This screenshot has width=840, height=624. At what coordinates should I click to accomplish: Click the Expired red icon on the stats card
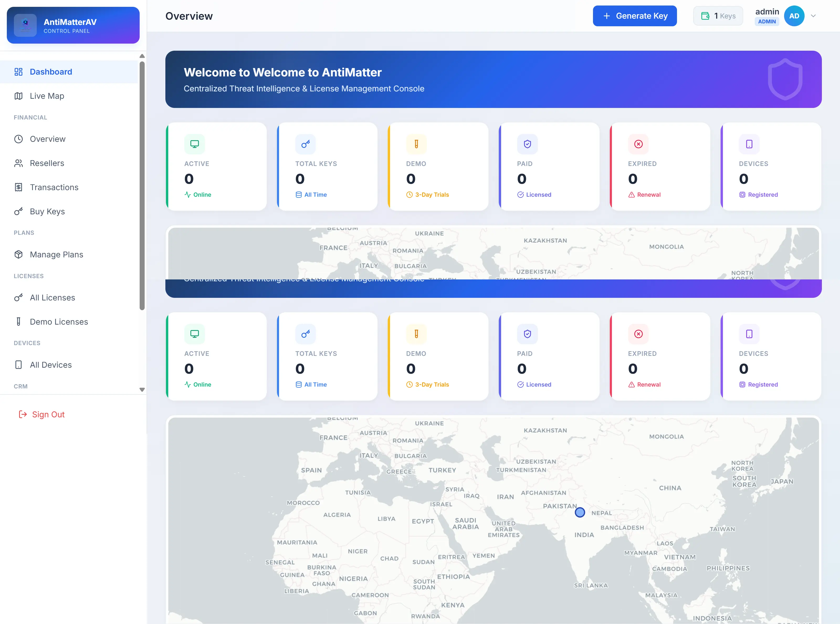tap(638, 144)
